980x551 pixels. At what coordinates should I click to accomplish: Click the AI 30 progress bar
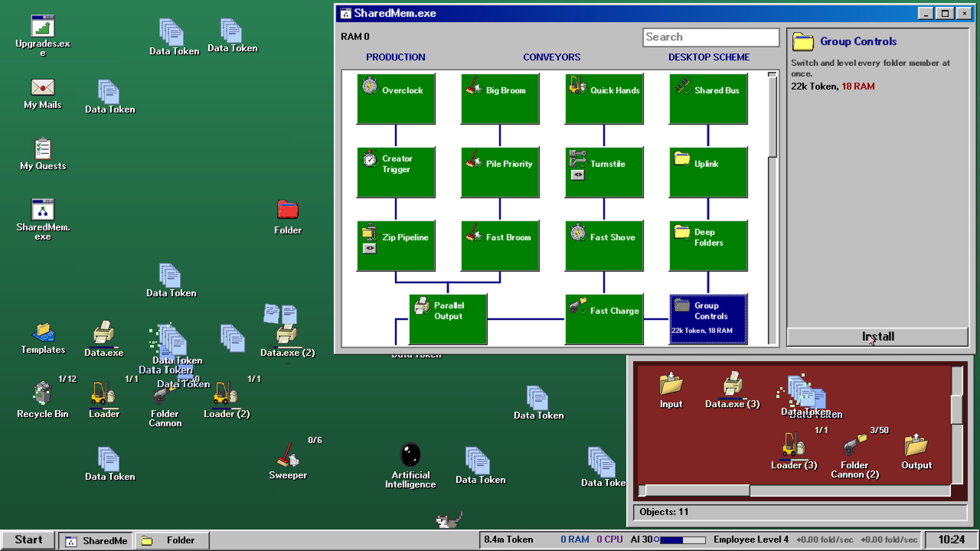(x=683, y=540)
